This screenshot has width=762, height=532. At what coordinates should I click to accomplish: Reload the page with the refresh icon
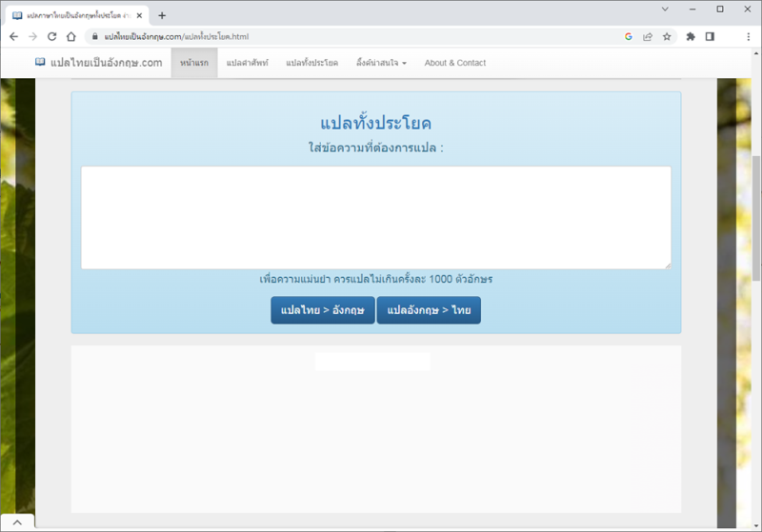(51, 36)
